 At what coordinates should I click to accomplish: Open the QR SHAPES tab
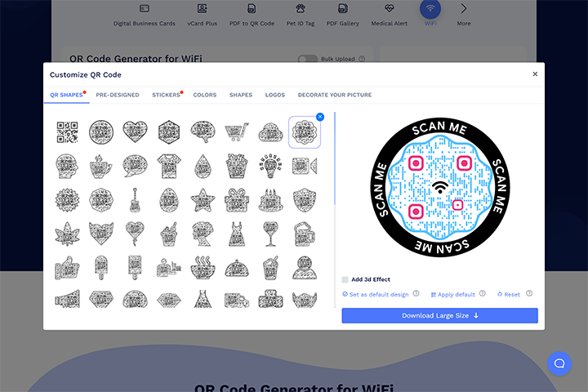(x=66, y=95)
